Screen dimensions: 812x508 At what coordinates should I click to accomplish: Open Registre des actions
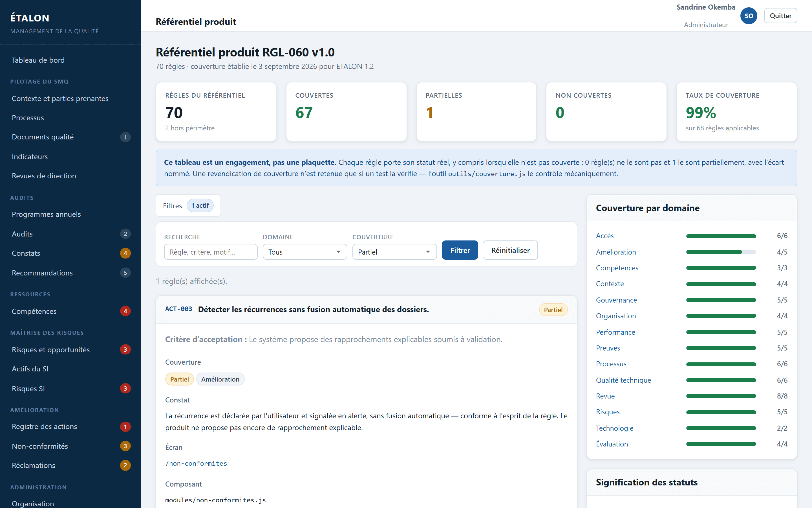tap(70, 427)
